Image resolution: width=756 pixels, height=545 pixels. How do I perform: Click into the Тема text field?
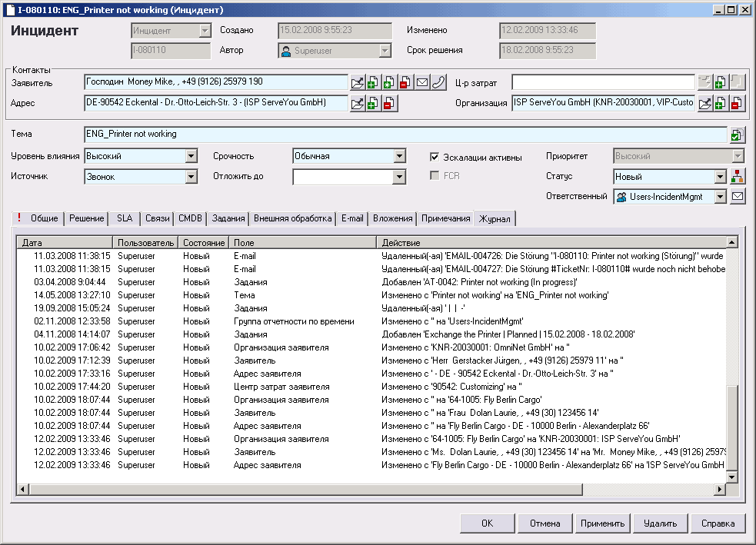(405, 135)
